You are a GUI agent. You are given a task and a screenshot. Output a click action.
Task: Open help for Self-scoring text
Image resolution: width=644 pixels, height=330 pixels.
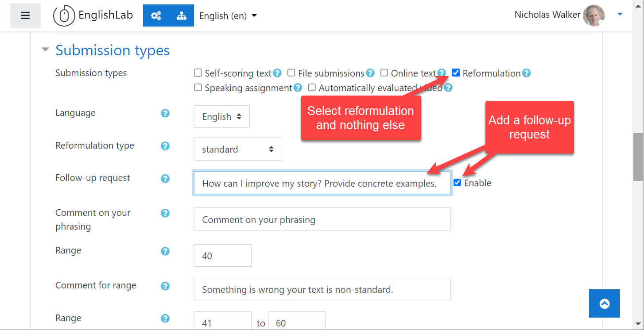coord(277,73)
